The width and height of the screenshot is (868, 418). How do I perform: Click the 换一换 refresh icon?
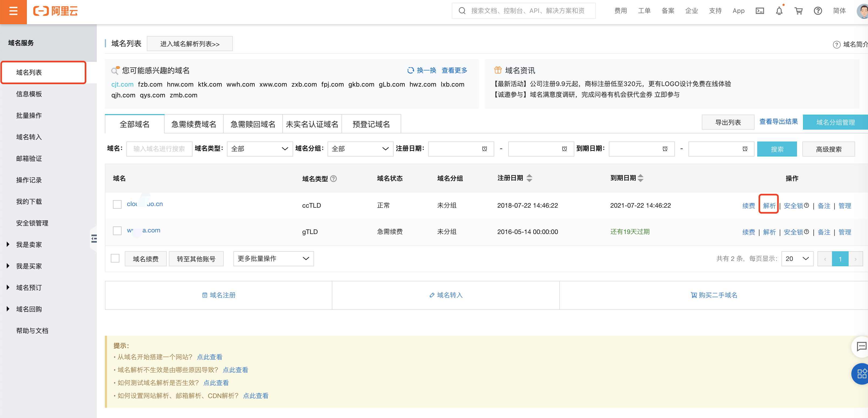pyautogui.click(x=410, y=70)
